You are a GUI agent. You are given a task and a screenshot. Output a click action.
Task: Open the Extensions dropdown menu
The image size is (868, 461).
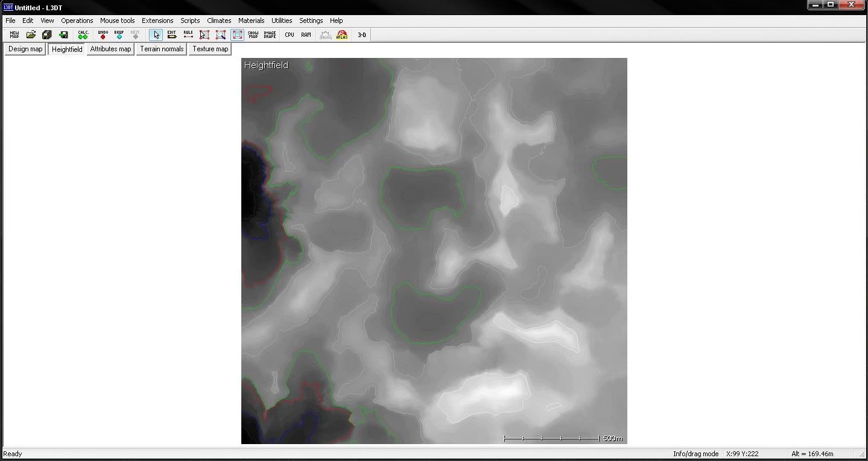(157, 21)
